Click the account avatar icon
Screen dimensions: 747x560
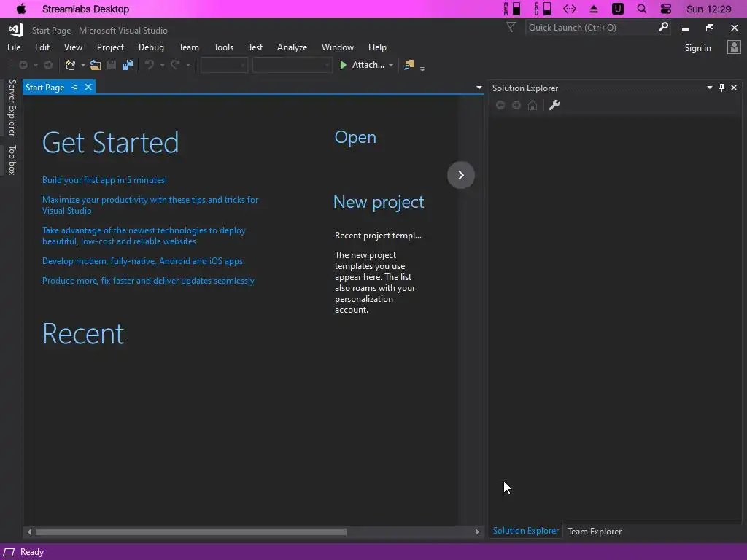(734, 47)
